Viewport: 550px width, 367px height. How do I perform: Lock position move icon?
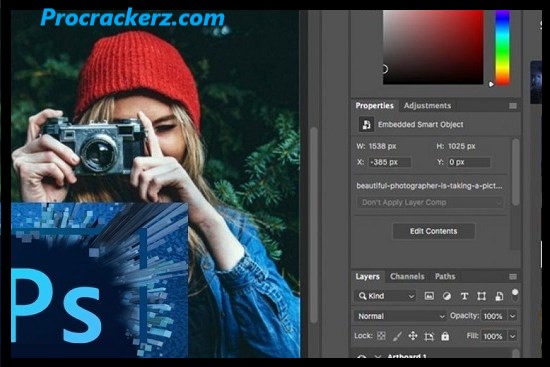[x=413, y=336]
